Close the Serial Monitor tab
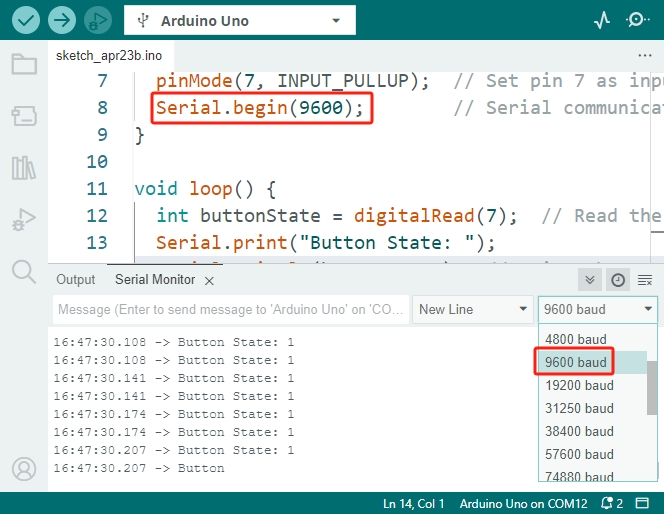Viewport: 664px width, 514px height. (x=209, y=281)
